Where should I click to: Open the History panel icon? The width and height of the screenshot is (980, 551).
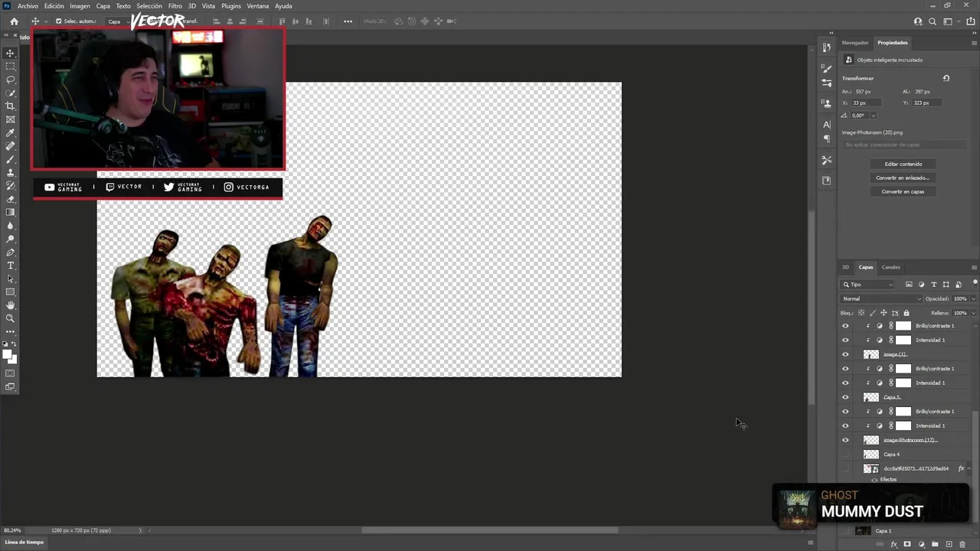click(x=826, y=47)
